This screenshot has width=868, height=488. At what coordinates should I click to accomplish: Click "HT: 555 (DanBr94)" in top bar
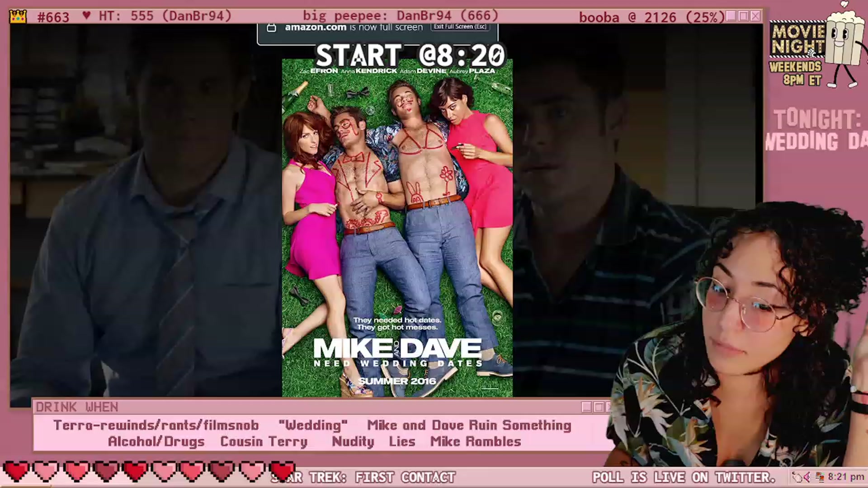pyautogui.click(x=165, y=16)
